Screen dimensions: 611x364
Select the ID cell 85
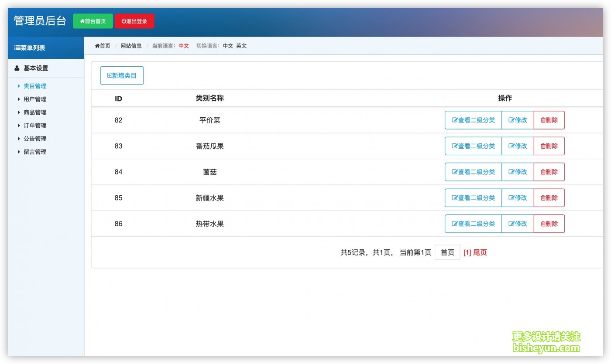pyautogui.click(x=118, y=198)
